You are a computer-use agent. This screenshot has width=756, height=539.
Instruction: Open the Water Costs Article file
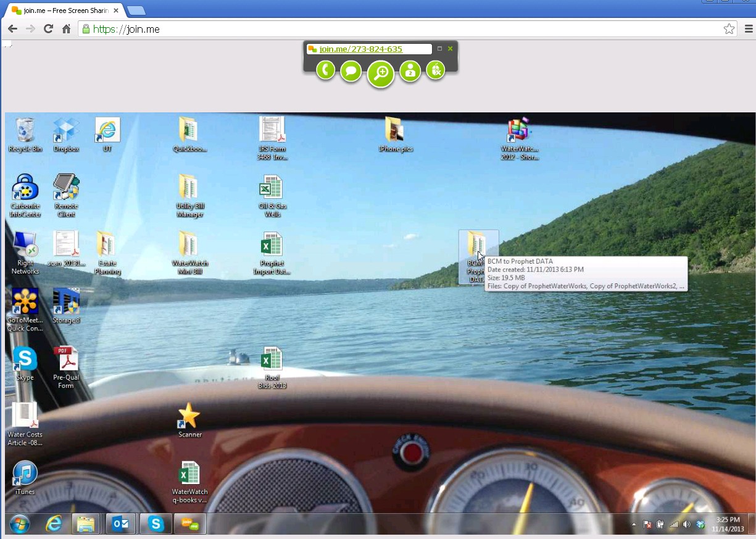(25, 424)
